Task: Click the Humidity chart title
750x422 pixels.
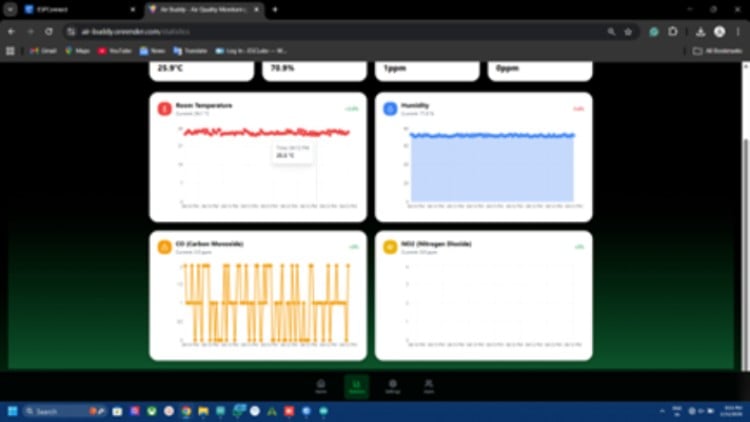Action: coord(415,105)
